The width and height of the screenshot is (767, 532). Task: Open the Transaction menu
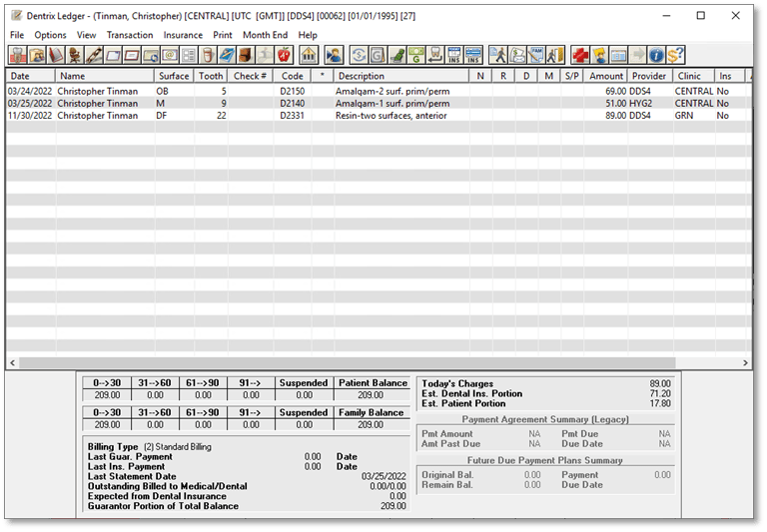pyautogui.click(x=130, y=35)
